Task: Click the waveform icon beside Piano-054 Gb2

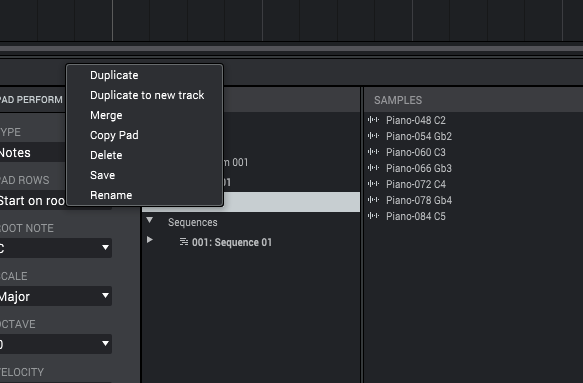Action: tap(373, 136)
